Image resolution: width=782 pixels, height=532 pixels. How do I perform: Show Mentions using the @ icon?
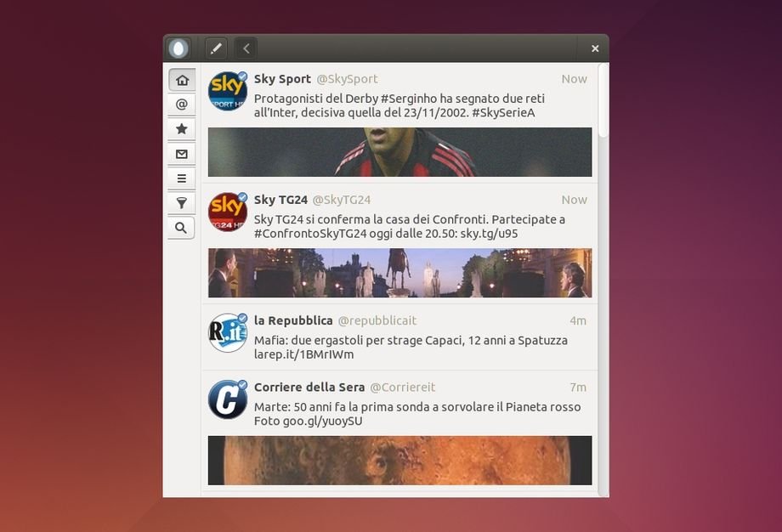[x=181, y=105]
